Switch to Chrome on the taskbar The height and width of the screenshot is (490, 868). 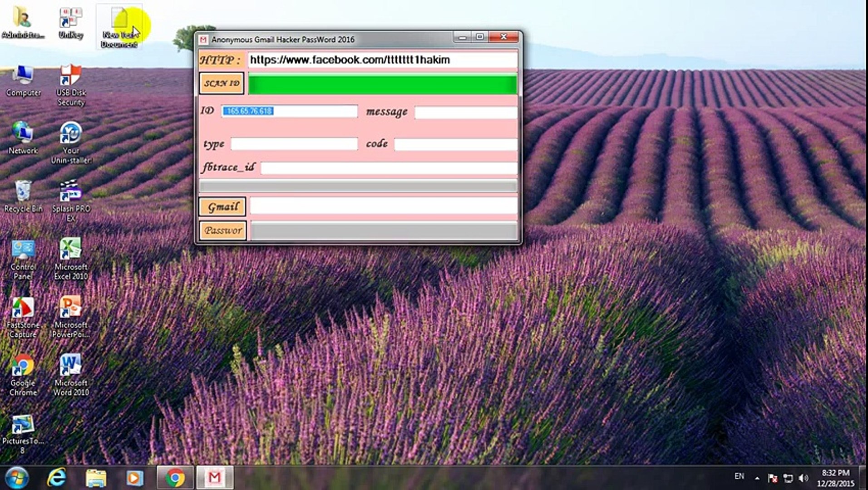(175, 478)
